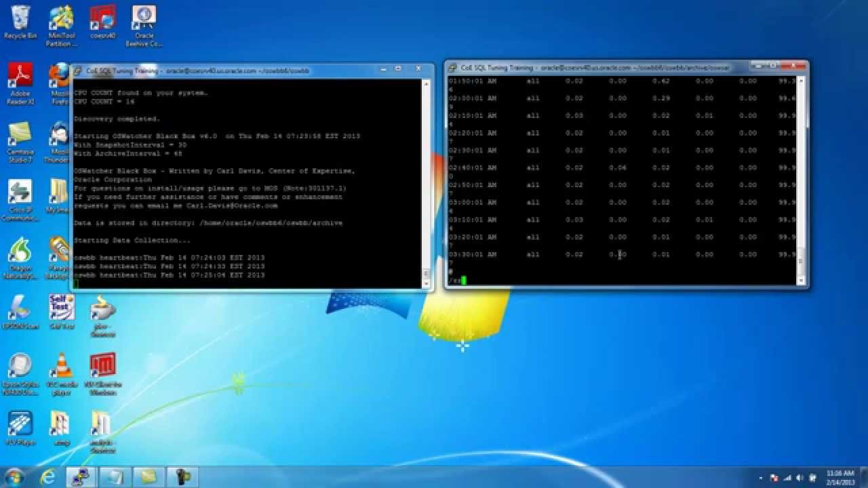Open the folder taskbar item
868x488 pixels.
(x=149, y=476)
